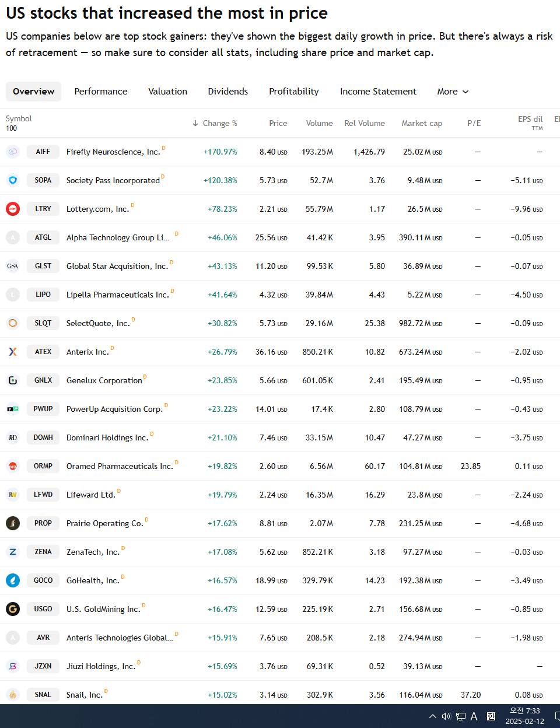Click the Jiuzi Holdings logo icon
560x728 pixels.
pyautogui.click(x=13, y=666)
